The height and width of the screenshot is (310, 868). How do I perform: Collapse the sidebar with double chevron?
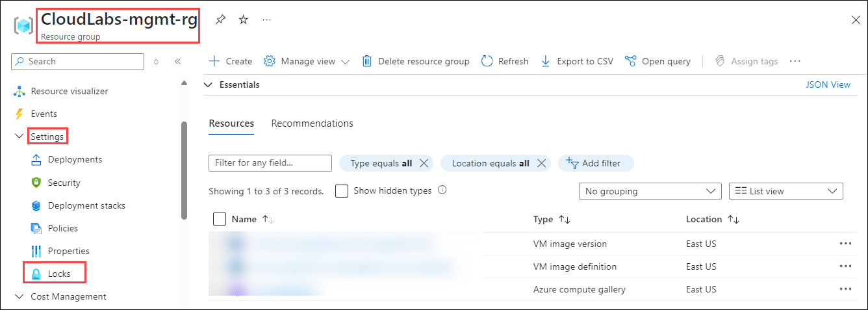(177, 62)
